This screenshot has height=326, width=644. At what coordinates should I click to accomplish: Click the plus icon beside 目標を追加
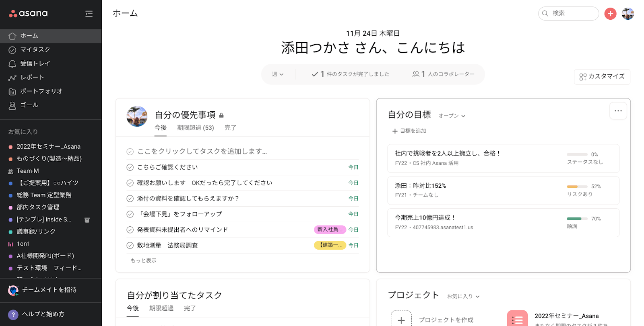click(x=395, y=131)
